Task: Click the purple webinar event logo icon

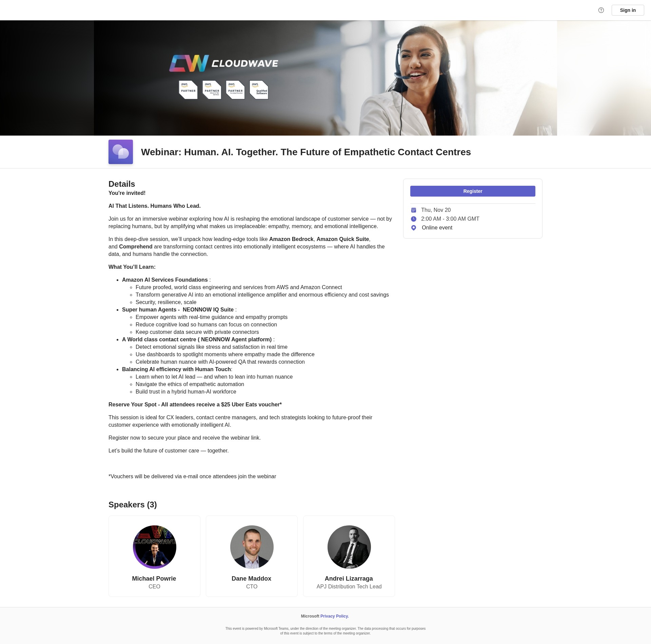Action: tap(121, 152)
